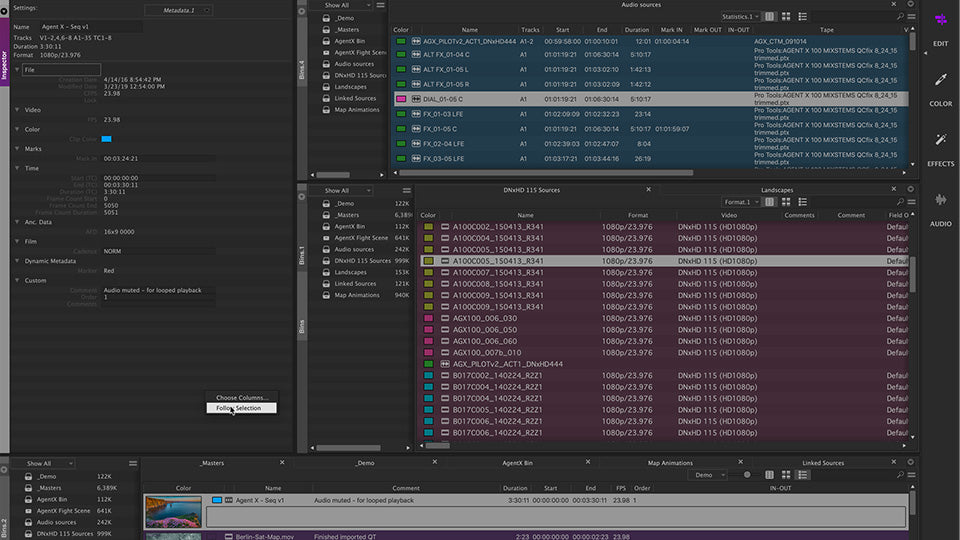Switch Landscapes bin to script view
960x540 pixels.
point(803,201)
